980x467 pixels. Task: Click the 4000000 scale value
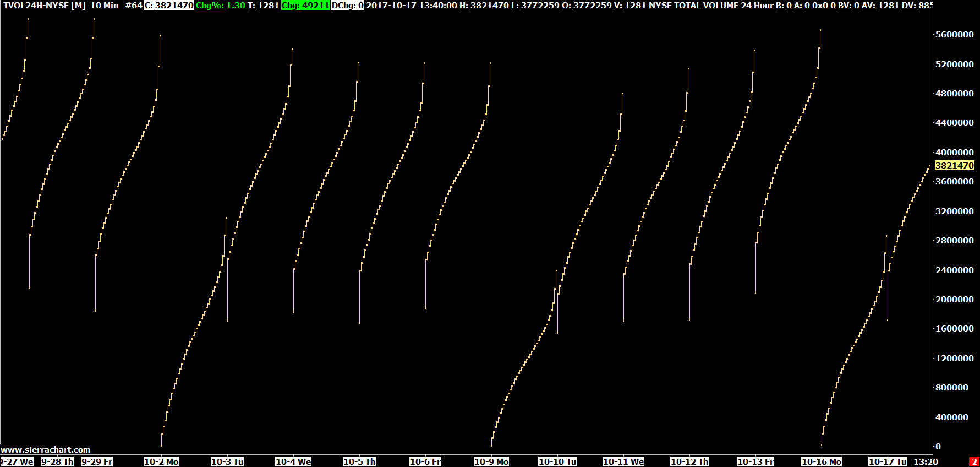[x=955, y=152]
